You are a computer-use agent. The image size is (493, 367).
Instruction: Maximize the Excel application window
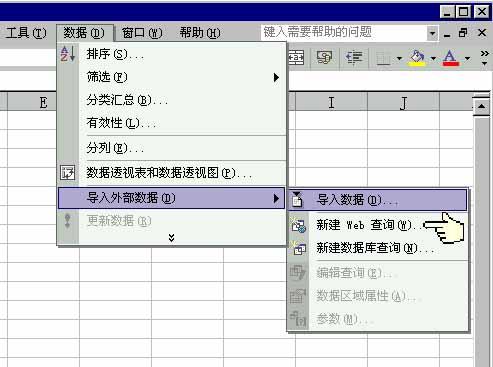click(463, 12)
